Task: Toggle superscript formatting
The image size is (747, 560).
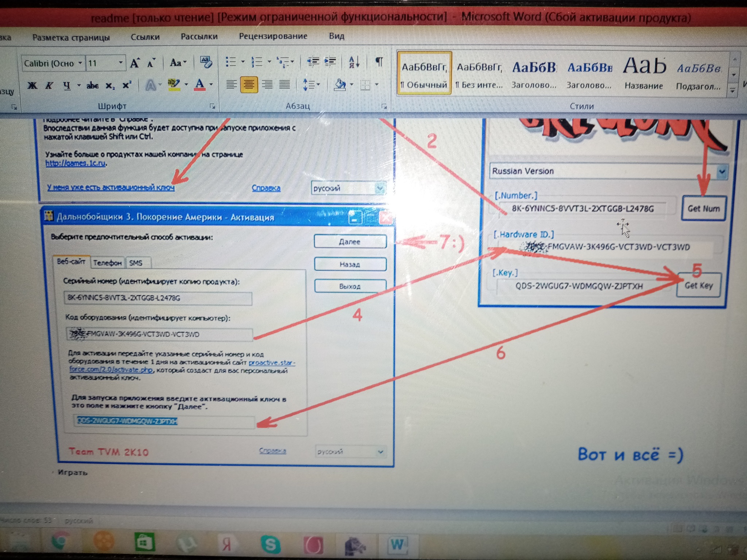Action: click(126, 85)
